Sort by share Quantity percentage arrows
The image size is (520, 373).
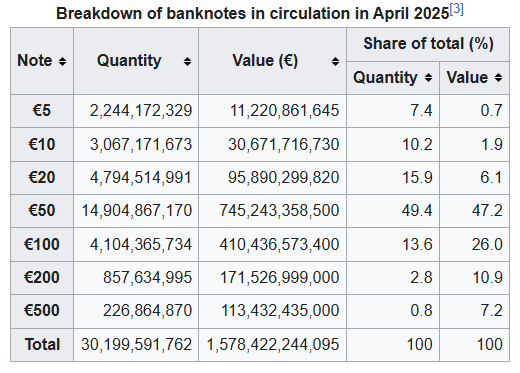click(428, 78)
